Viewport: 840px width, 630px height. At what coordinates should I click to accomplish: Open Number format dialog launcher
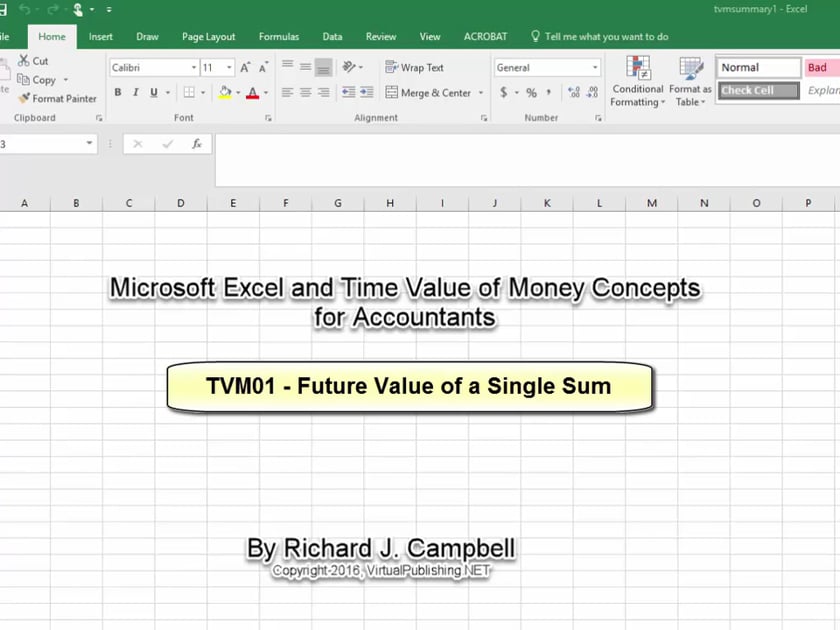[598, 118]
